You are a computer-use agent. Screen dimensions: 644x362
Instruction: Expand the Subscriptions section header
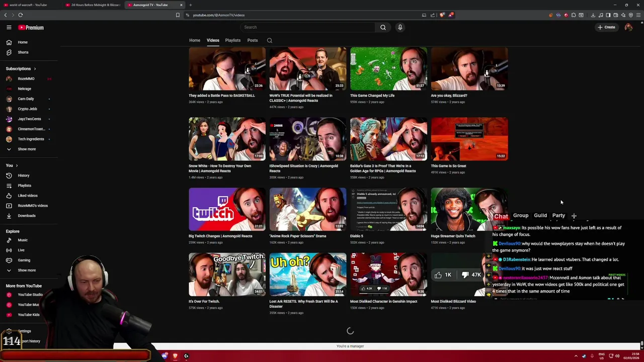tap(21, 69)
